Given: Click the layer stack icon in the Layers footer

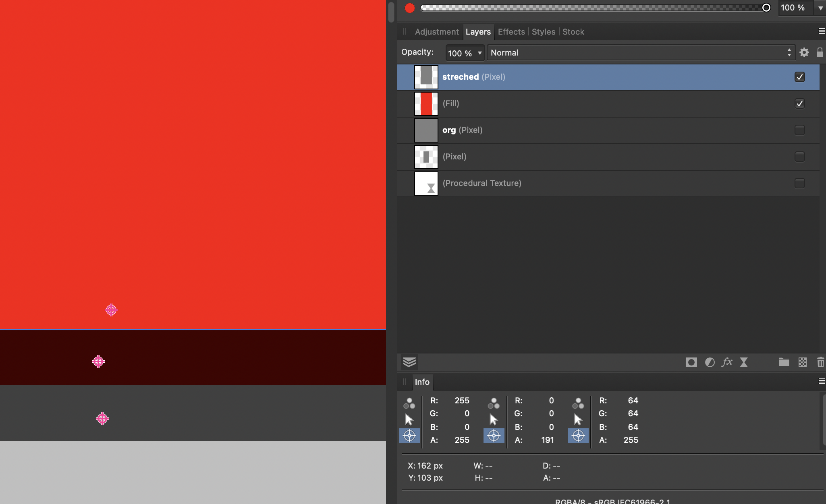Looking at the screenshot, I should 409,362.
